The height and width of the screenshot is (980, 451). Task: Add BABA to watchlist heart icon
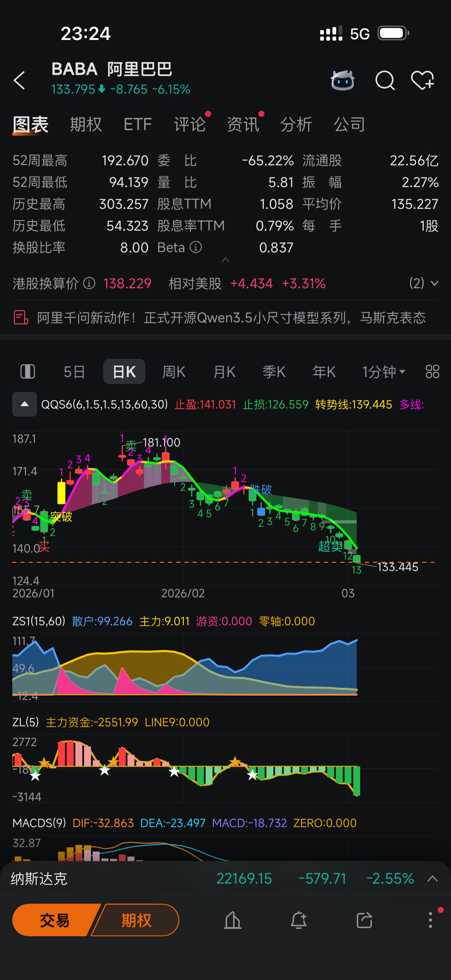pyautogui.click(x=423, y=80)
